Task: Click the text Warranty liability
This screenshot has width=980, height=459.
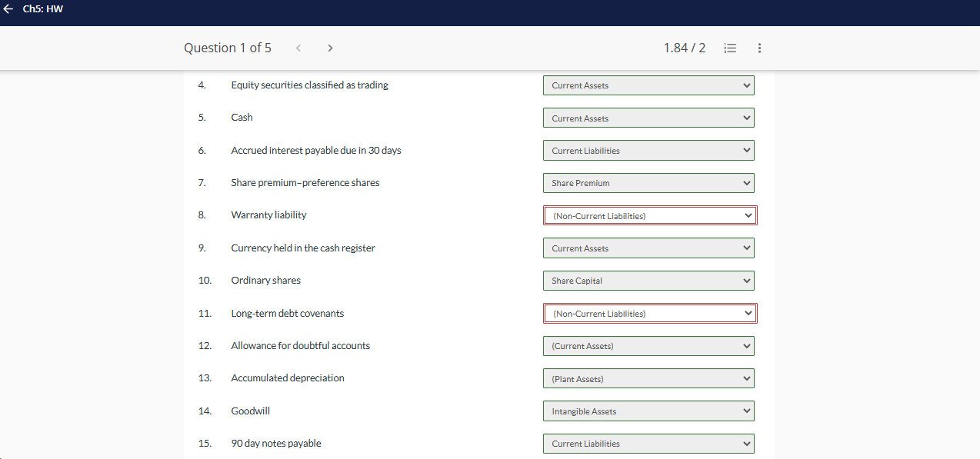Action: 268,215
